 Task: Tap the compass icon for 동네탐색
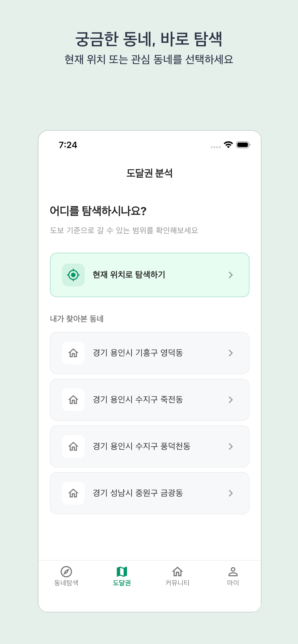(x=66, y=571)
